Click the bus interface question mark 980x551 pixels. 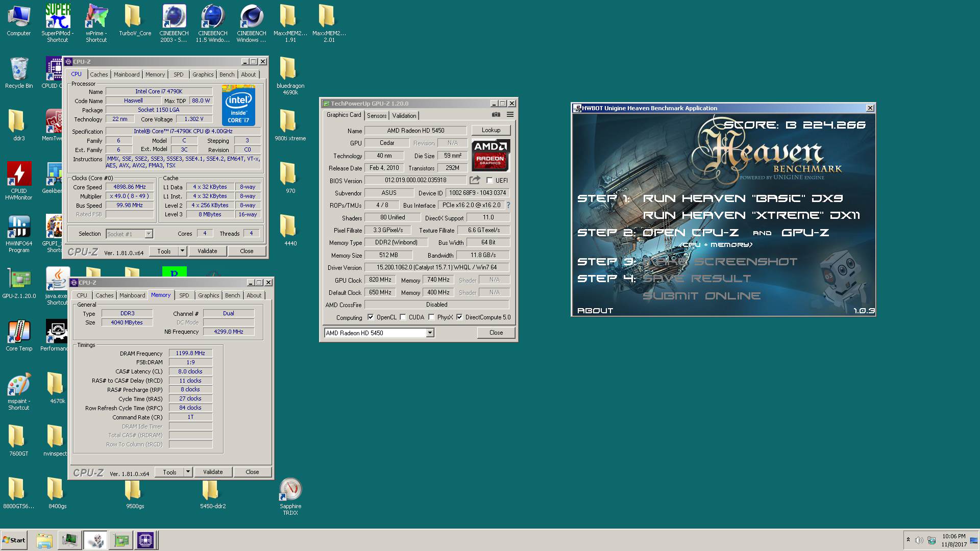click(x=508, y=205)
